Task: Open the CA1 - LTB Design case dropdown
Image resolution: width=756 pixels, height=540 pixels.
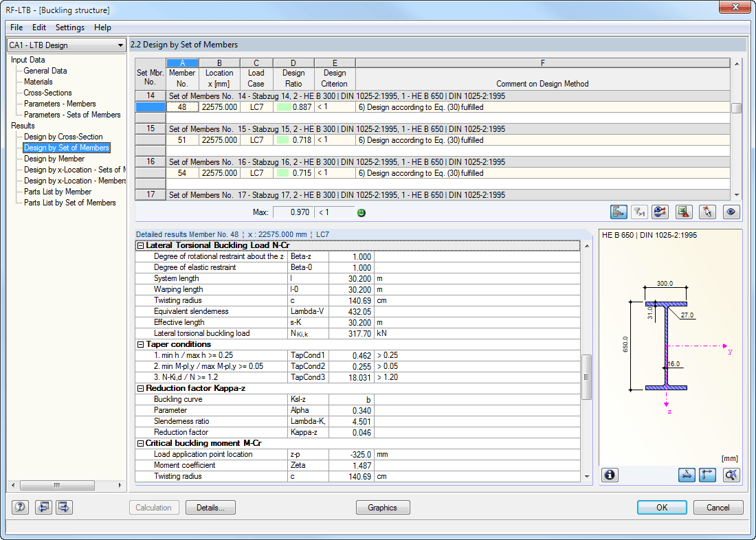Action: pyautogui.click(x=67, y=45)
